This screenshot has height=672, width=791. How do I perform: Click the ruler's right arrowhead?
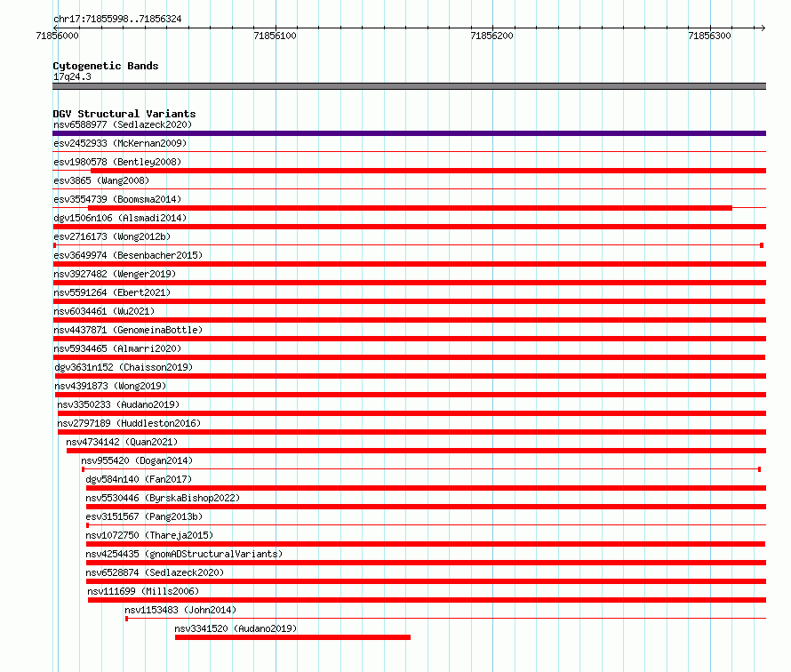[x=763, y=28]
